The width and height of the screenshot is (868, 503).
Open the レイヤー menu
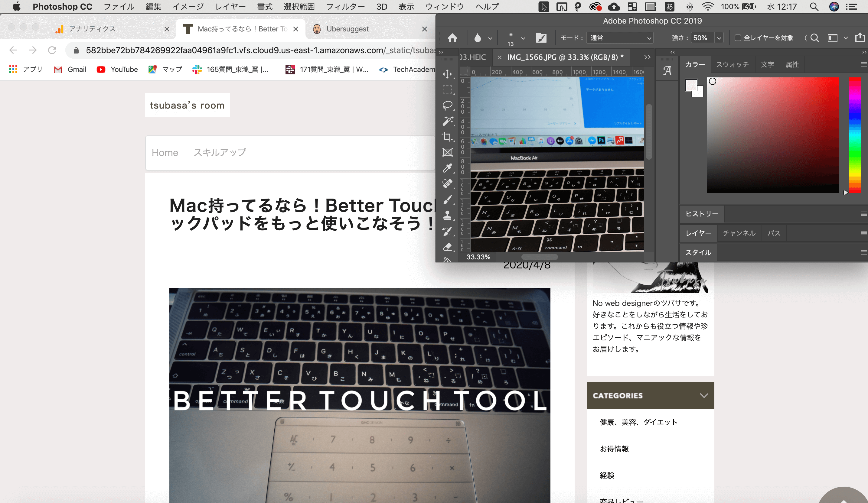pos(230,7)
